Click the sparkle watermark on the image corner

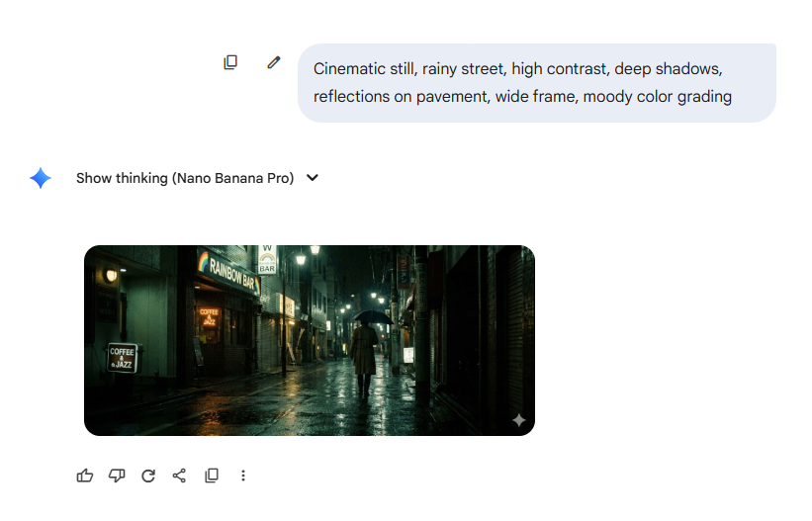[518, 420]
